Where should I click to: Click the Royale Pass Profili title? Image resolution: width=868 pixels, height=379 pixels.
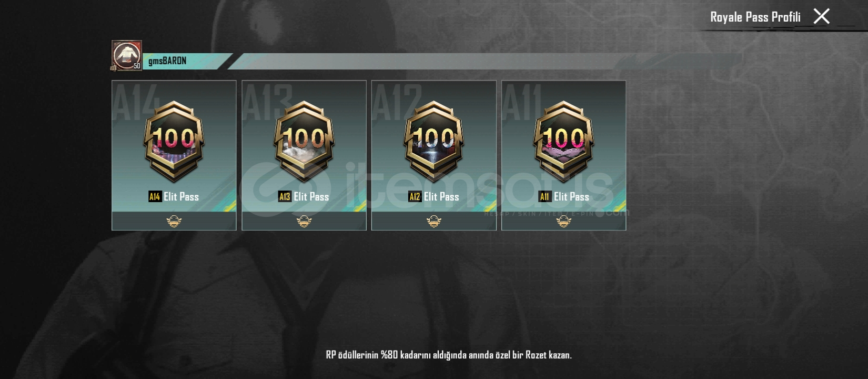755,17
